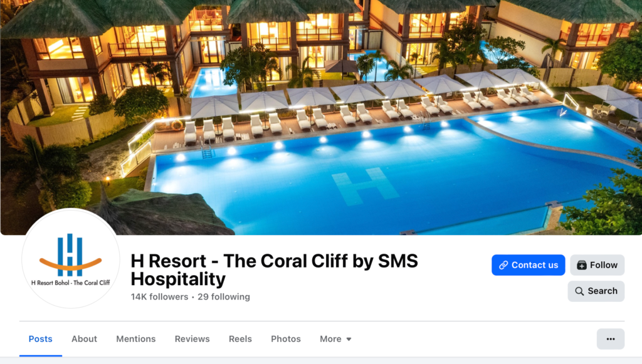Follow the H Resort page
The width and height of the screenshot is (642, 364).
coord(597,265)
